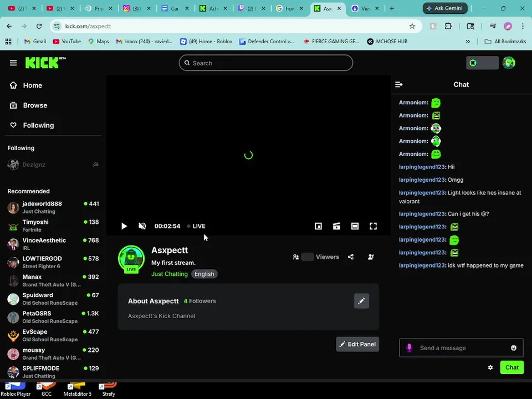Enter fullscreen video mode

(373, 226)
